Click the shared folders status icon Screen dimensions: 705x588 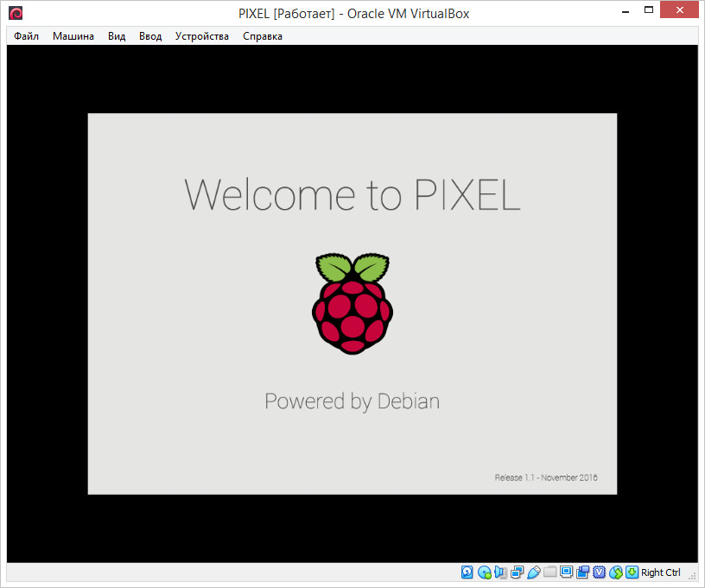pyautogui.click(x=549, y=572)
